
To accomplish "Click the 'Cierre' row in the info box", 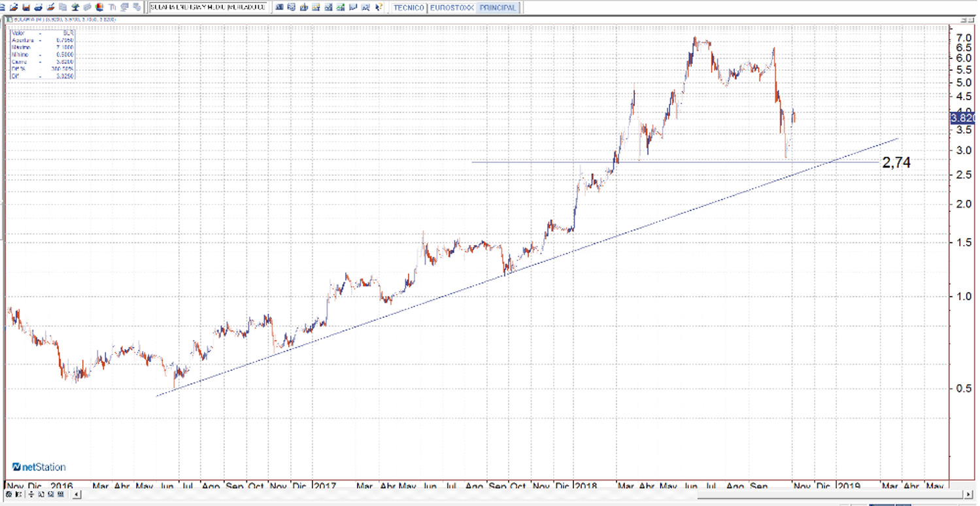I will coord(42,63).
